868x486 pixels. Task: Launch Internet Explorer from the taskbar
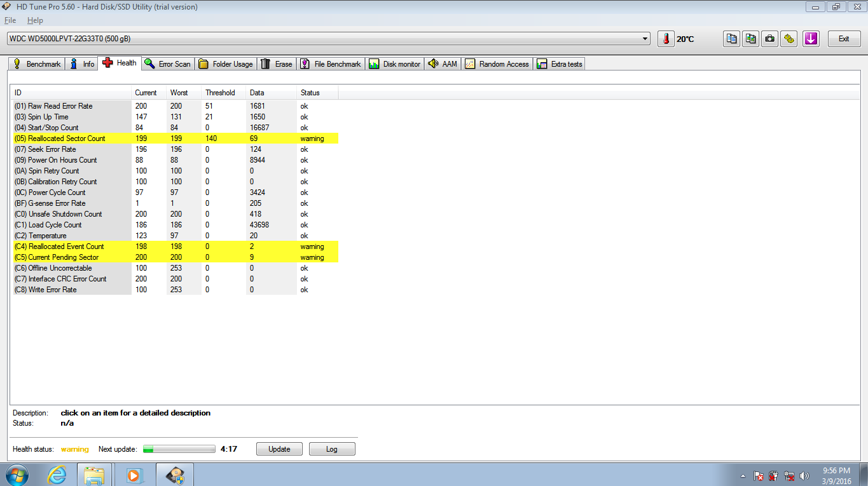coord(57,475)
